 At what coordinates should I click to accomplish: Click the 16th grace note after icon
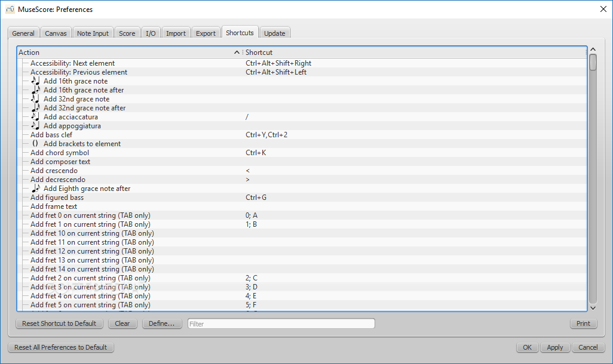36,90
